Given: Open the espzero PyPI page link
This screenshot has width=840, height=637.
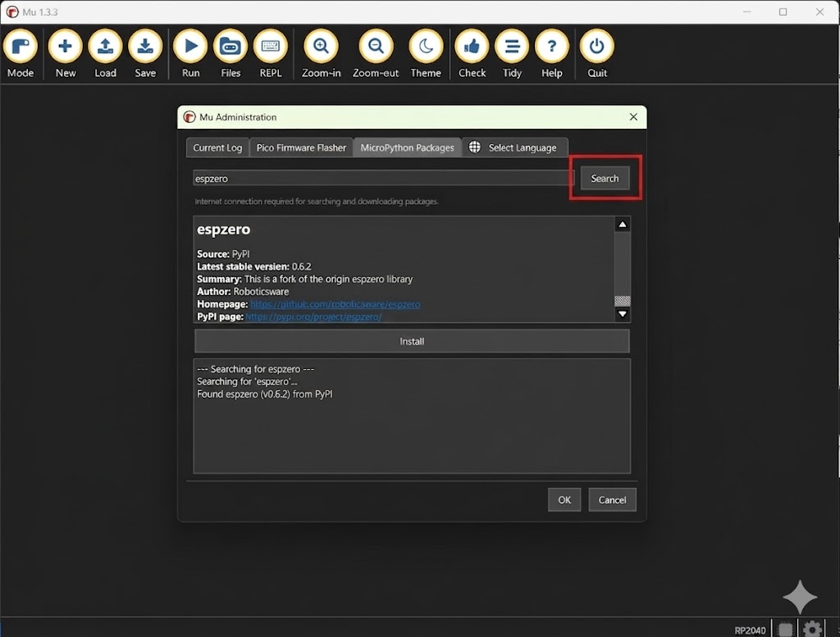Looking at the screenshot, I should point(313,317).
